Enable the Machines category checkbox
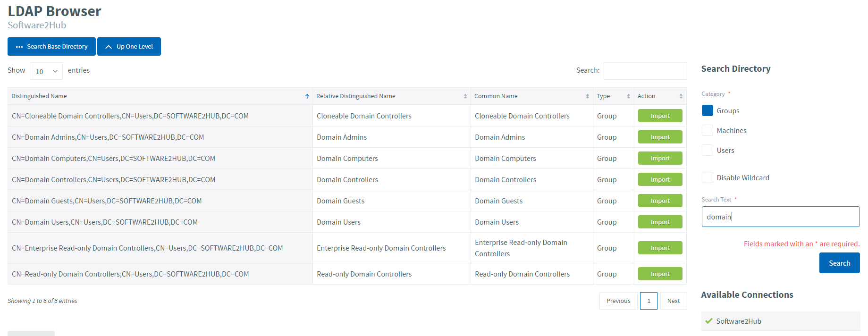 click(x=707, y=130)
